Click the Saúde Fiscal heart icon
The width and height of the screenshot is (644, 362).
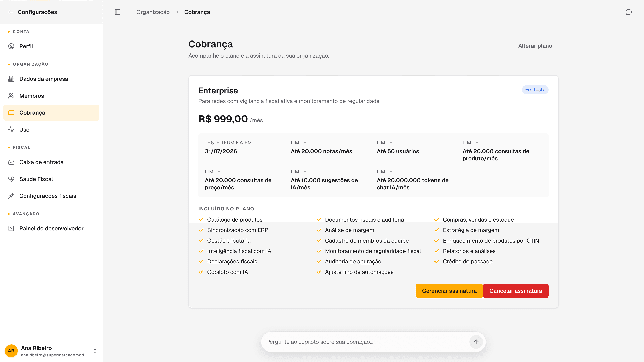tap(11, 179)
